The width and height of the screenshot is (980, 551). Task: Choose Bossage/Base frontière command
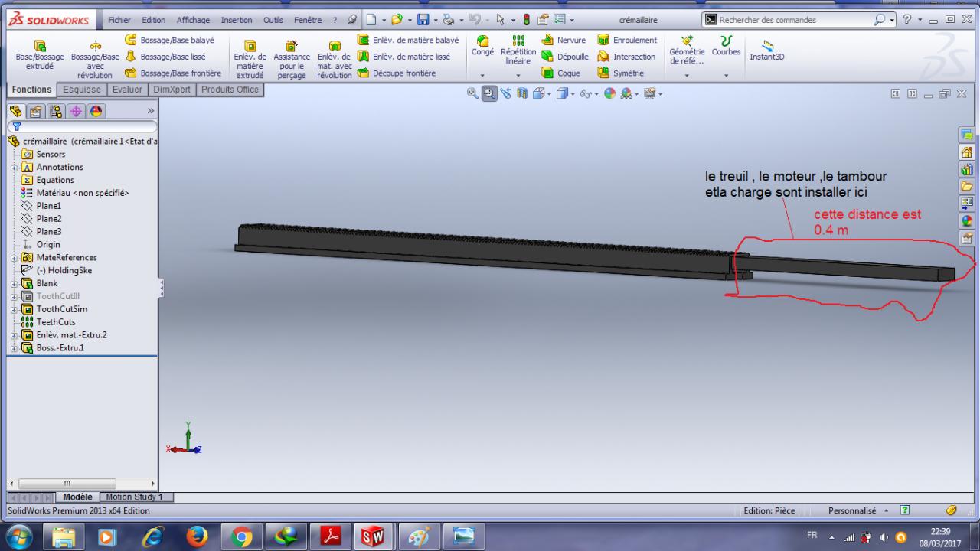coord(173,73)
